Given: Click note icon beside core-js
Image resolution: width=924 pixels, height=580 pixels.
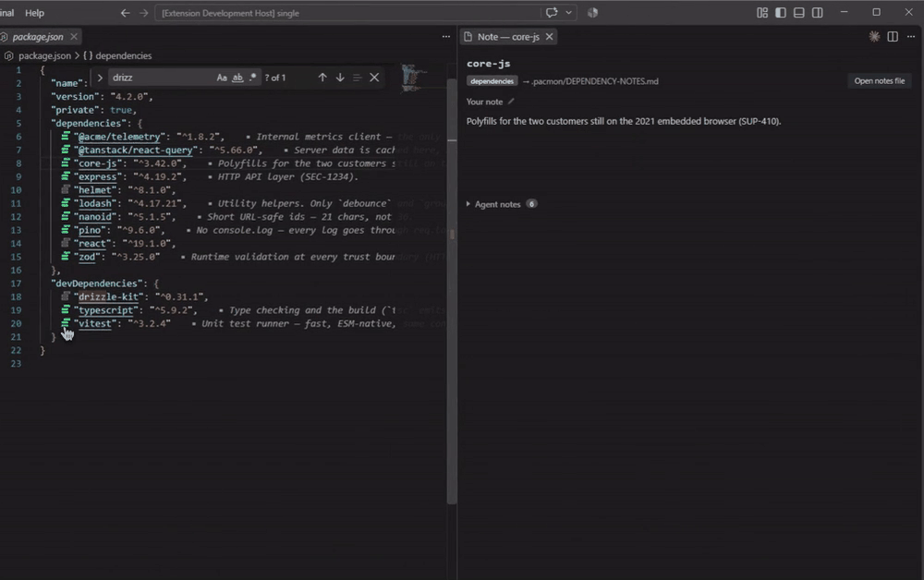Looking at the screenshot, I should pyautogui.click(x=66, y=163).
